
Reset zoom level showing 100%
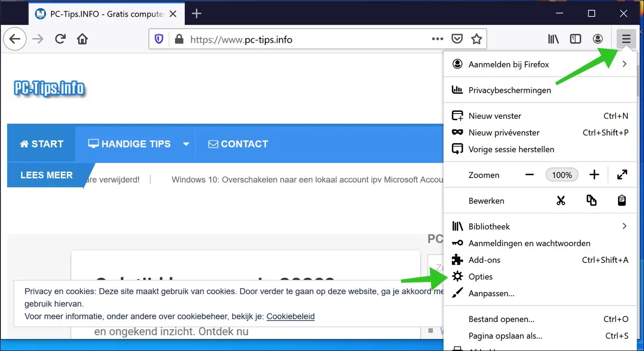[562, 175]
